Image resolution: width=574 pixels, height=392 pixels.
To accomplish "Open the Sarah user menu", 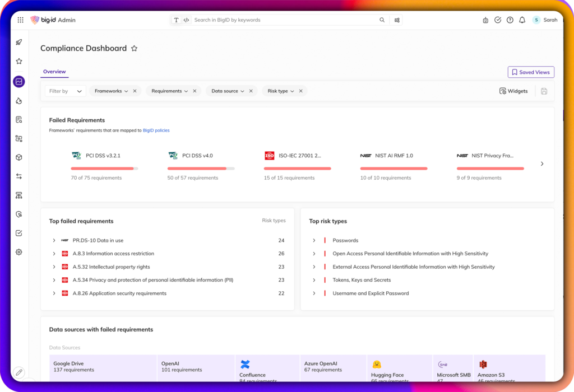I will (x=545, y=20).
